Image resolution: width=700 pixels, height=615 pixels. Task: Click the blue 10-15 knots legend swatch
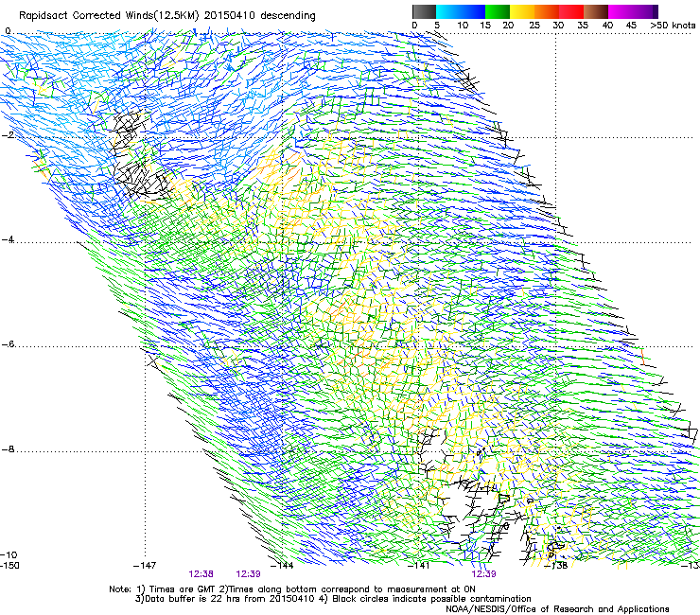[473, 11]
